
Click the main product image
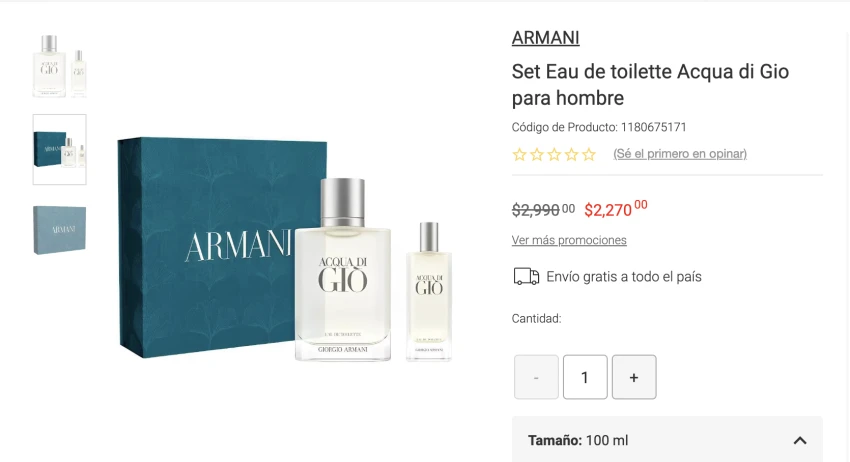point(286,248)
